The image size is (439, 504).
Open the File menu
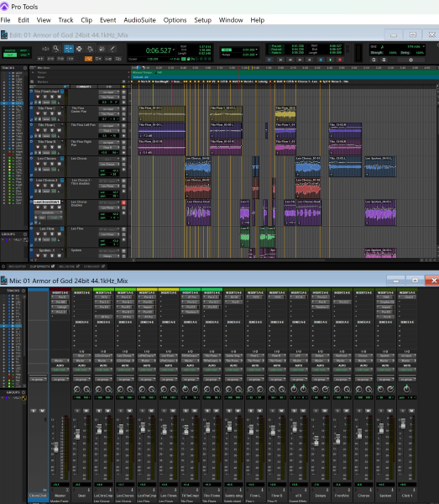tap(5, 20)
